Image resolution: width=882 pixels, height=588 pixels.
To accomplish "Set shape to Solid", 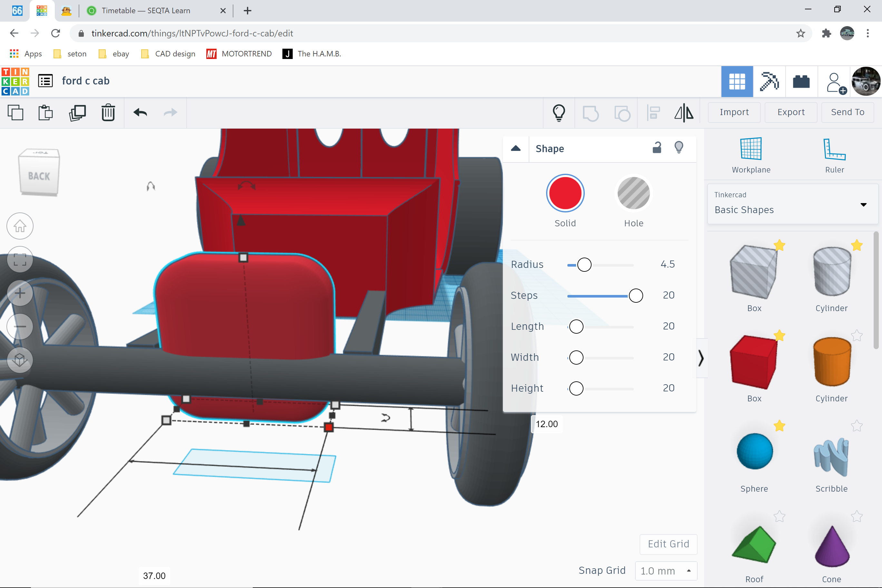I will click(565, 194).
